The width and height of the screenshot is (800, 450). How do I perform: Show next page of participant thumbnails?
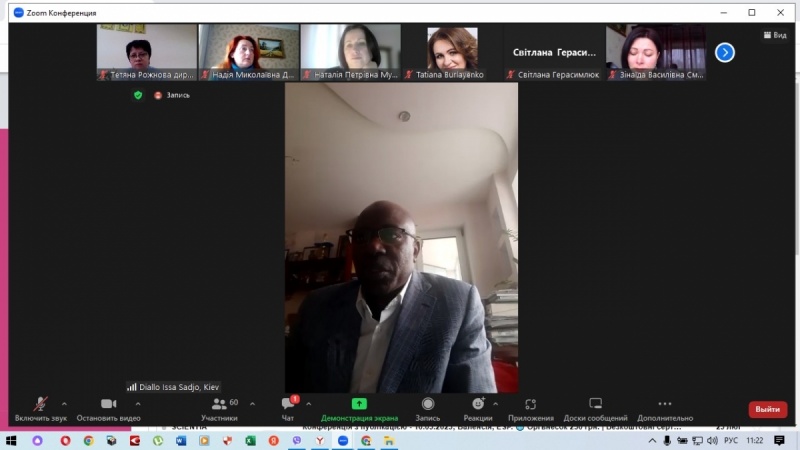(725, 52)
